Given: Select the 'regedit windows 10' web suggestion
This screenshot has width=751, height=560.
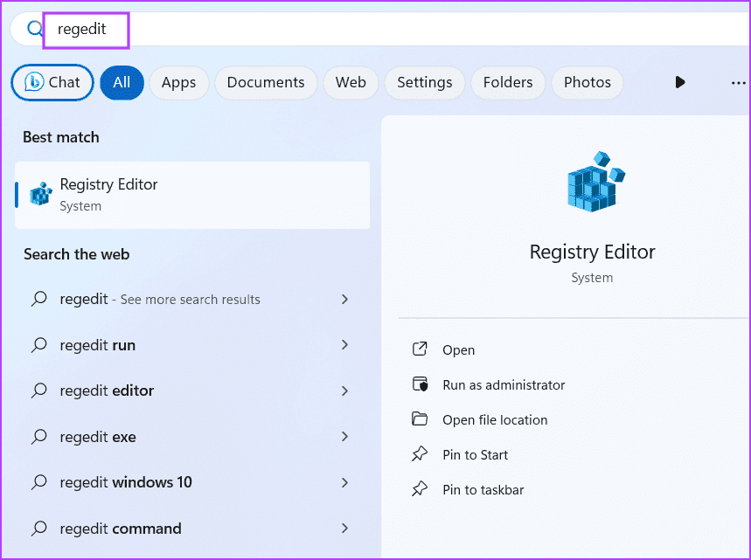Looking at the screenshot, I should click(x=191, y=482).
